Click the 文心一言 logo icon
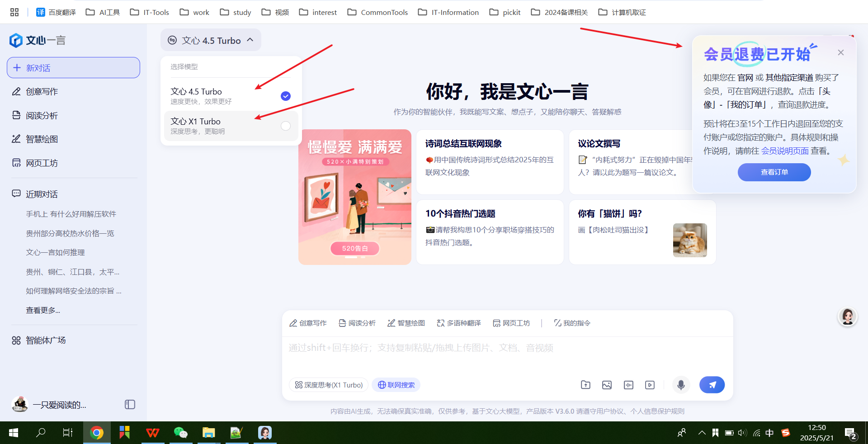This screenshot has height=444, width=868. click(x=16, y=40)
